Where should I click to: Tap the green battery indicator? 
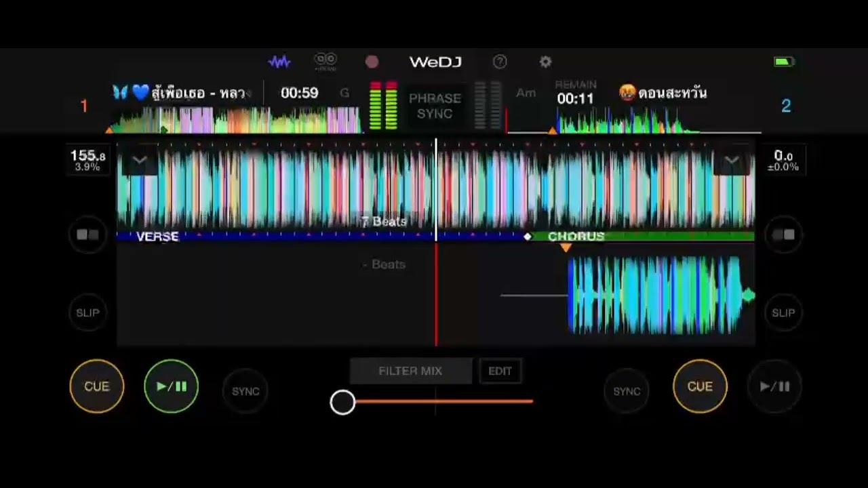click(x=785, y=62)
